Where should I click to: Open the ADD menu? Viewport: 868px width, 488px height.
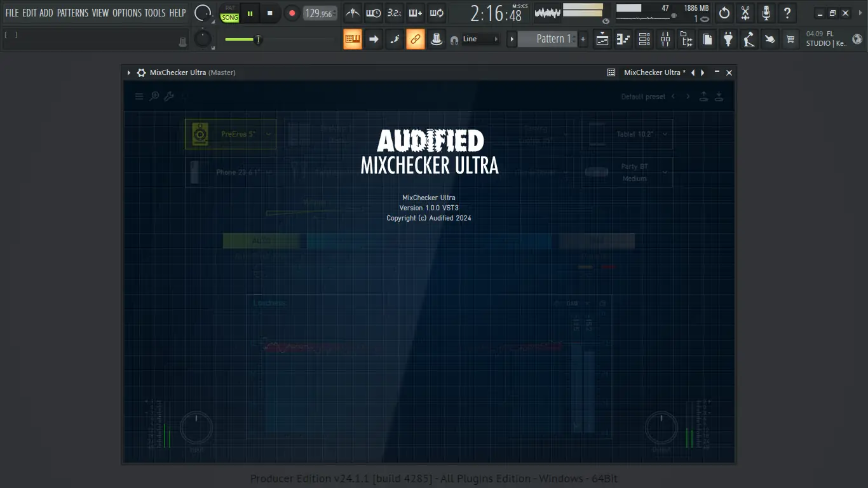pyautogui.click(x=46, y=13)
